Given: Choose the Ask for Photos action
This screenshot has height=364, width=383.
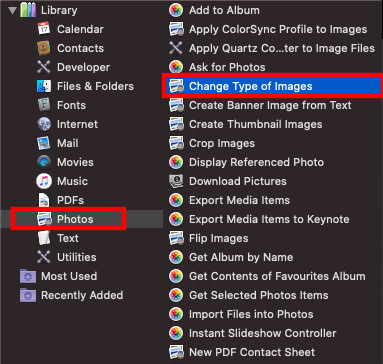Looking at the screenshot, I should click(227, 67).
